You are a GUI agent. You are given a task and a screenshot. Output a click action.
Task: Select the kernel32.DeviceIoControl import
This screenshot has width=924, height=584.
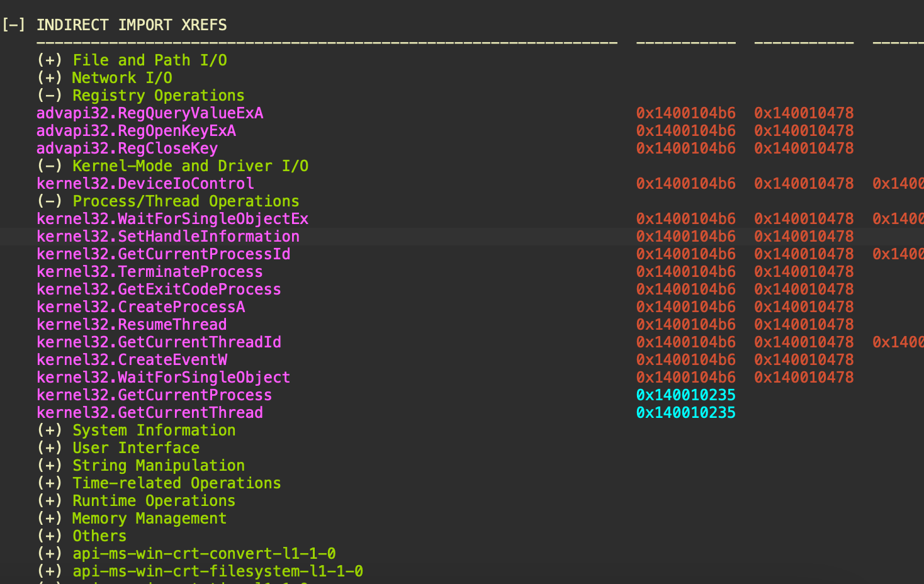point(145,184)
